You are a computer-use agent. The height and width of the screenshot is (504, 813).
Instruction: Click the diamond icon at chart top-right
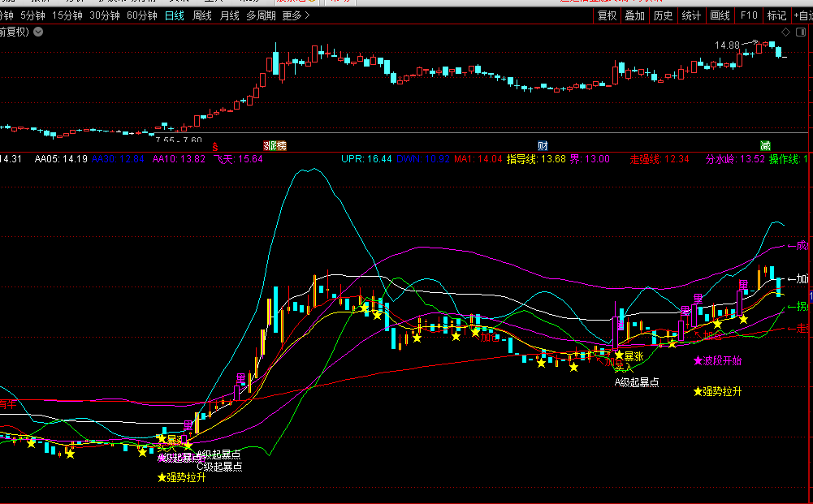point(785,32)
